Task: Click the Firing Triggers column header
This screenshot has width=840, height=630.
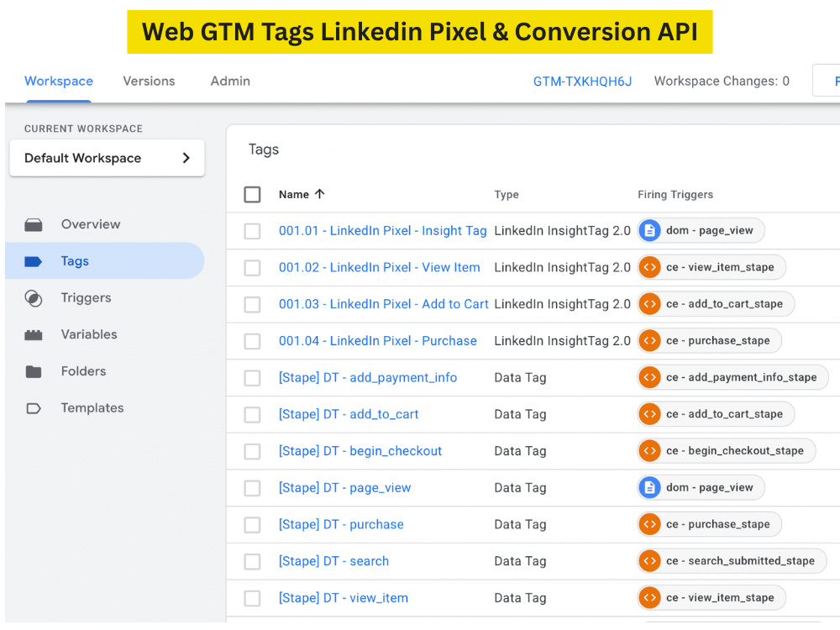Action: point(675,195)
